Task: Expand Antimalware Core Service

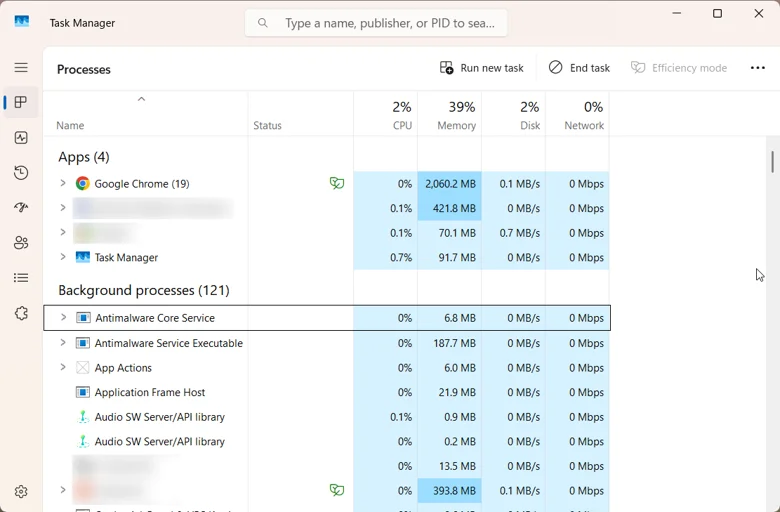Action: (x=63, y=317)
